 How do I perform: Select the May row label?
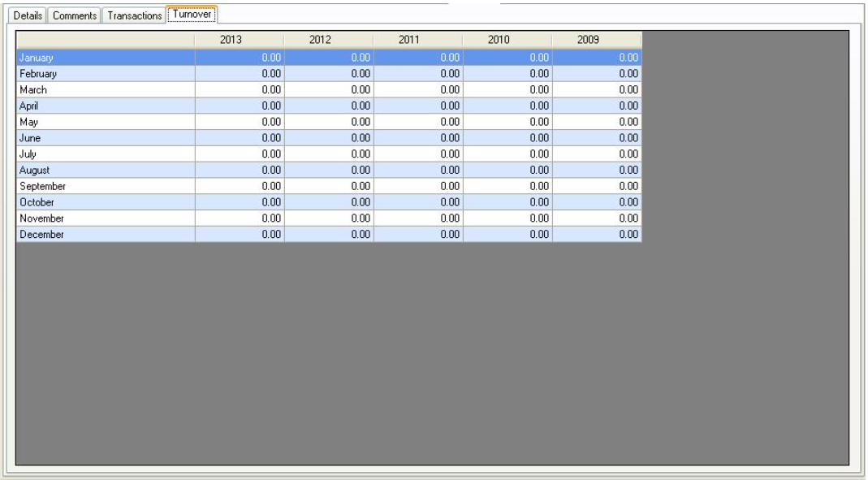click(x=106, y=122)
